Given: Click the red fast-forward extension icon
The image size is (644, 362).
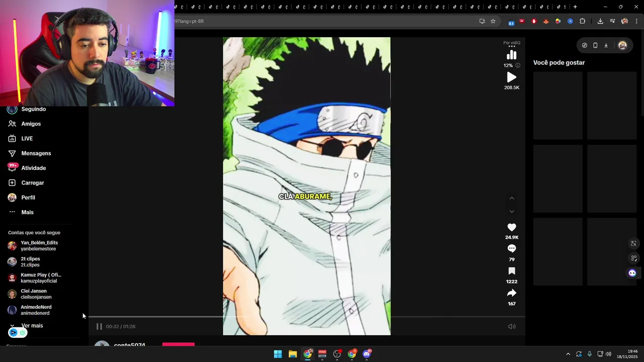Looking at the screenshot, I should [x=522, y=21].
